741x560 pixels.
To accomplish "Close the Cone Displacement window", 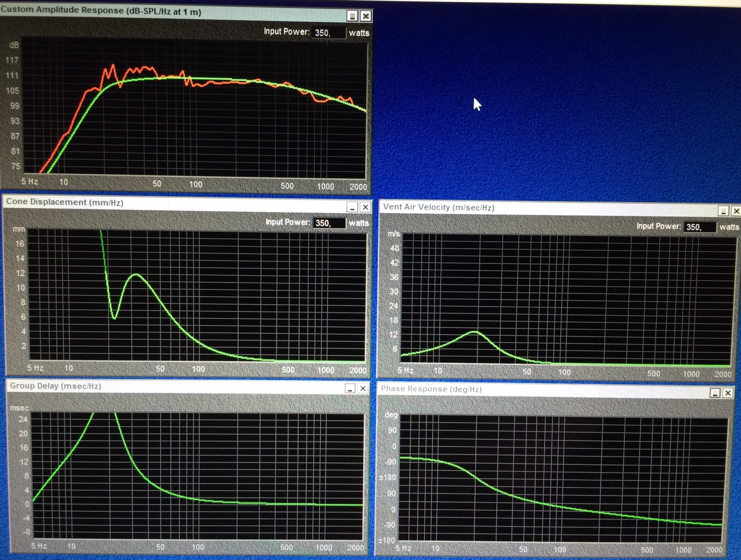I will coord(366,207).
